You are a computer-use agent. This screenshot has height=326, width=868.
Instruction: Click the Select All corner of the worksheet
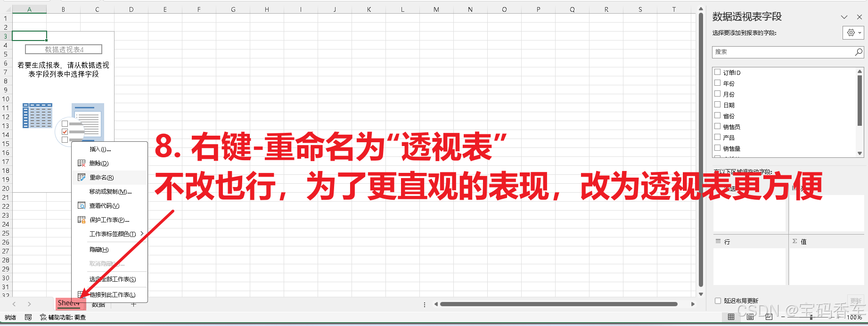pos(6,9)
